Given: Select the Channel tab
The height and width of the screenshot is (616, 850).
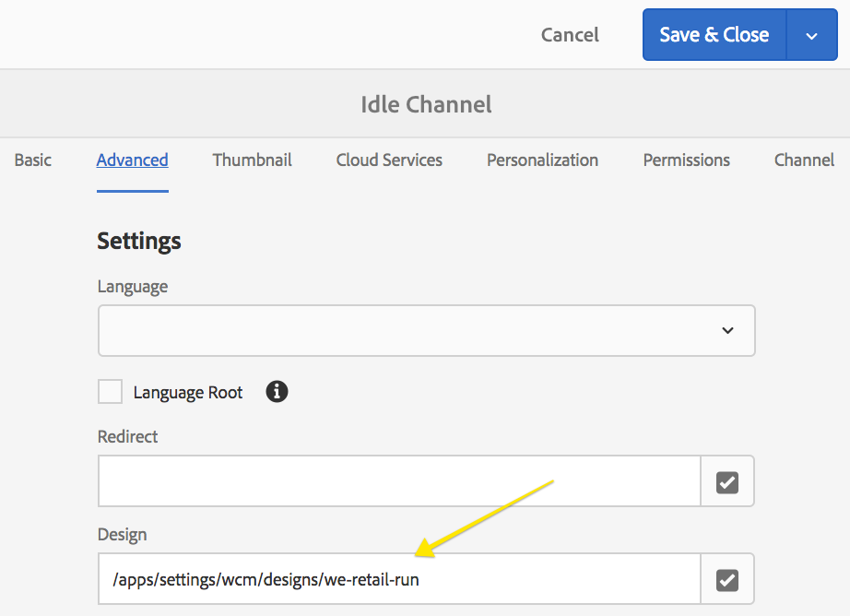Looking at the screenshot, I should pyautogui.click(x=804, y=160).
